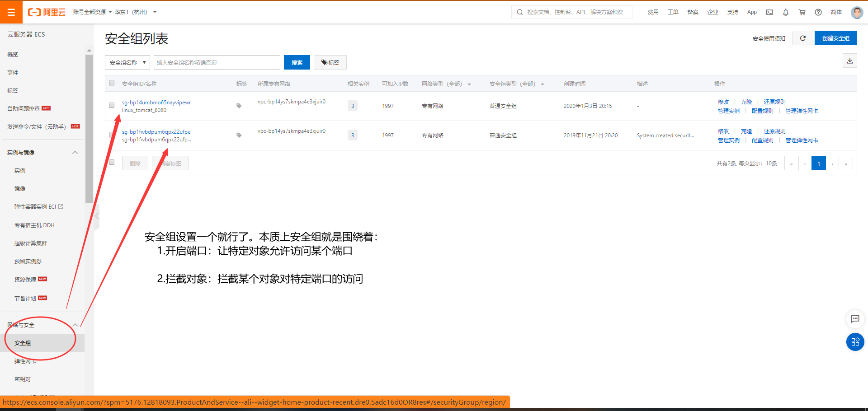This screenshot has width=868, height=411.
Task: Focus the top global search box
Action: [572, 12]
